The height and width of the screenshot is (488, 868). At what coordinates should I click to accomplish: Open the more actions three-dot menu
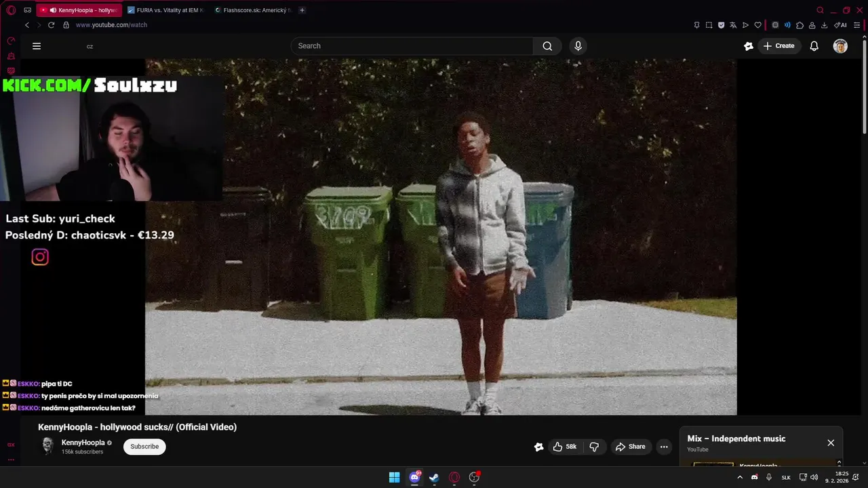click(664, 447)
